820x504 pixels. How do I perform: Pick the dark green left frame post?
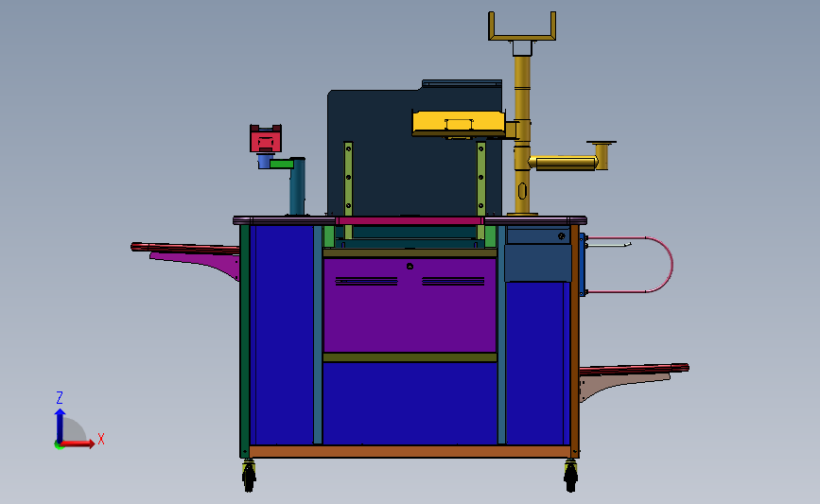[244, 340]
